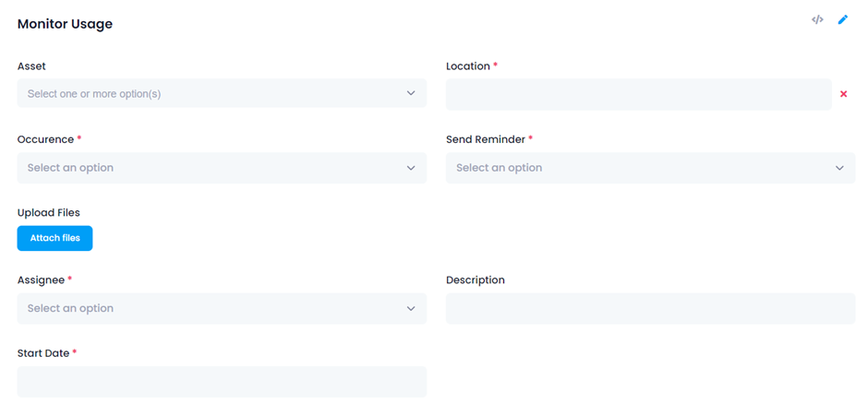Image resolution: width=868 pixels, height=404 pixels.
Task: Open Send Reminder 'Select an option' placeholder
Action: pos(499,168)
